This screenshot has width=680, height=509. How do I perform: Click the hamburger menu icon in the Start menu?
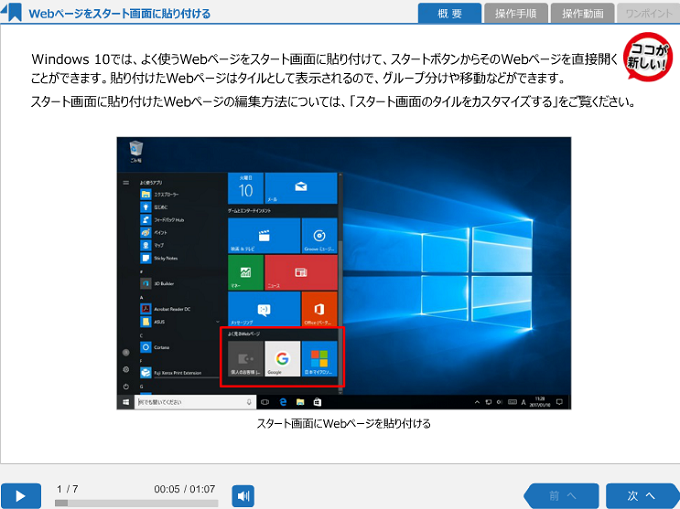[126, 183]
